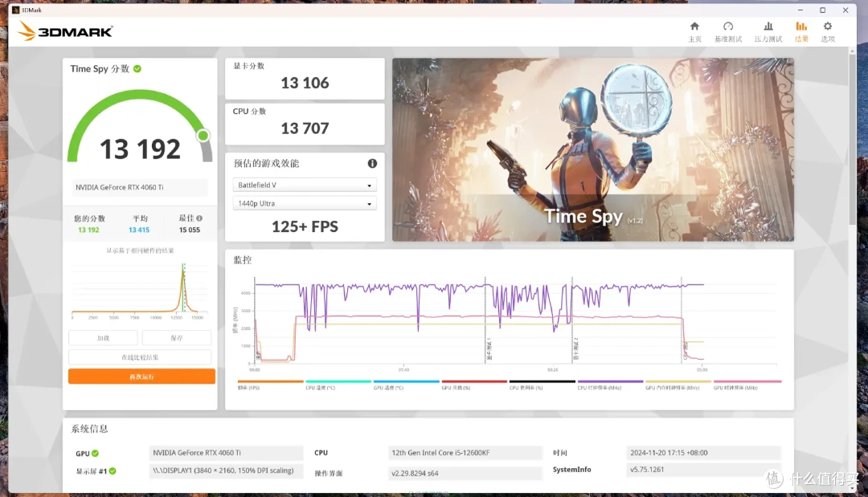Click the 3DMark title bar app icon

coord(15,10)
